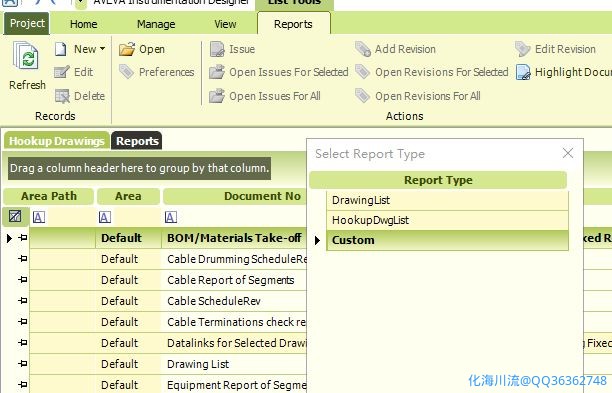Select Equipment Report of Segments cell
This screenshot has width=612, height=393.
(234, 385)
